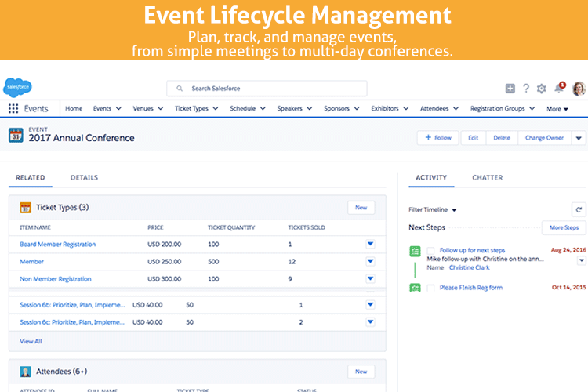Open actions menu for Follow up task

pos(582,260)
